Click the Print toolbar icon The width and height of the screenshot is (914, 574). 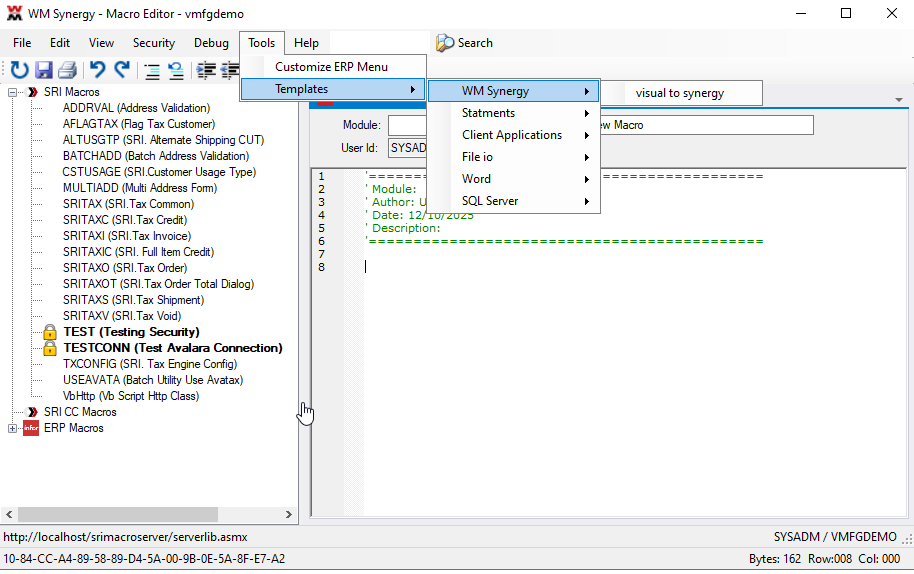pyautogui.click(x=67, y=70)
